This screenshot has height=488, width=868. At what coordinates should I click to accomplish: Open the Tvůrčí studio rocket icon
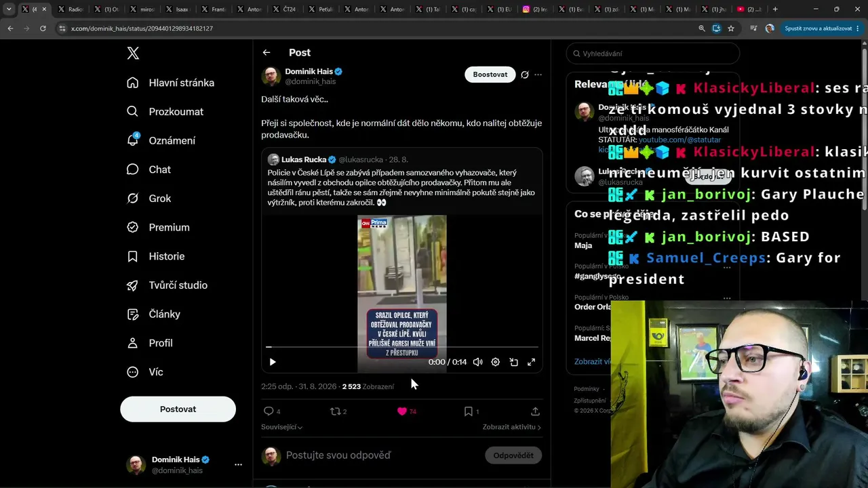coord(133,285)
